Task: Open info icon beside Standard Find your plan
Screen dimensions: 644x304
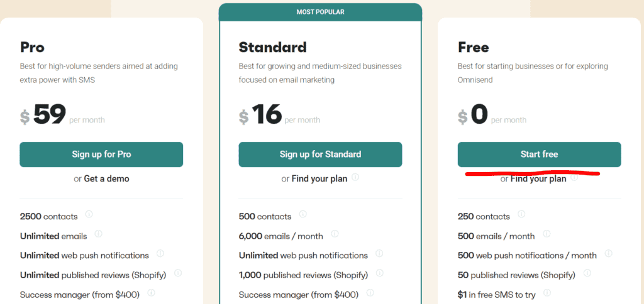Action: tap(355, 177)
